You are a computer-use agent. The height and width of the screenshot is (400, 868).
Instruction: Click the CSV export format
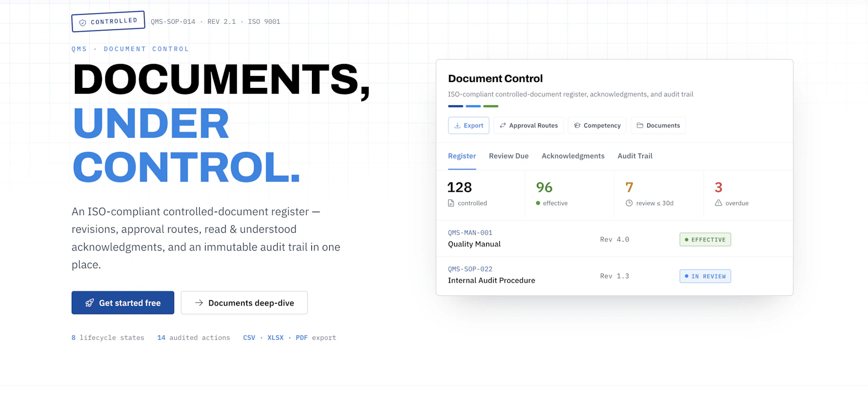pos(249,338)
